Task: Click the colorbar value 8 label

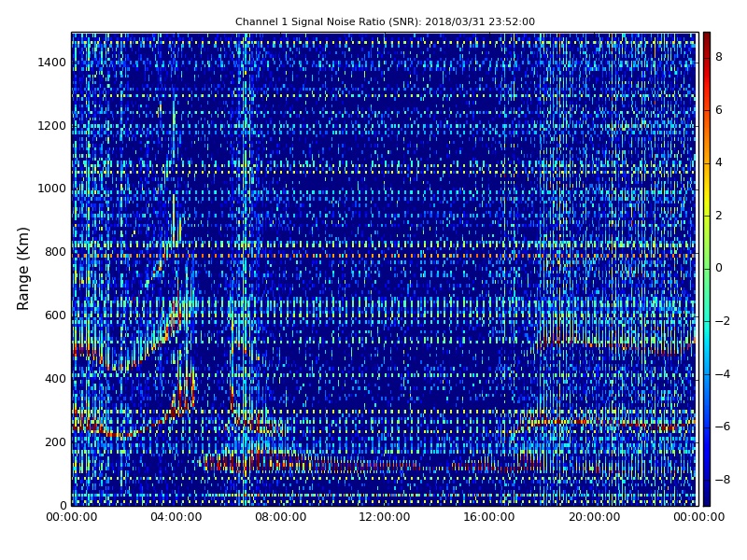Action: click(x=719, y=57)
